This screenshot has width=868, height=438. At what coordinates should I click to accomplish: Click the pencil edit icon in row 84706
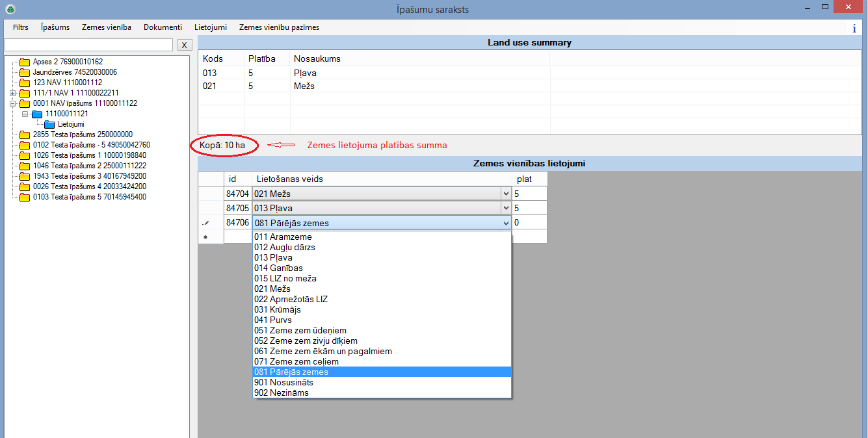206,223
